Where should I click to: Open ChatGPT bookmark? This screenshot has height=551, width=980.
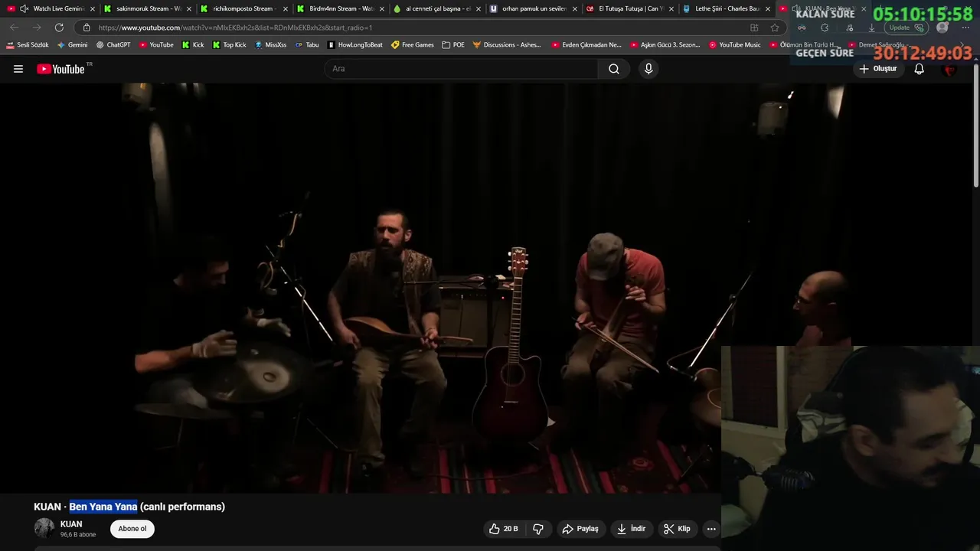pos(113,45)
